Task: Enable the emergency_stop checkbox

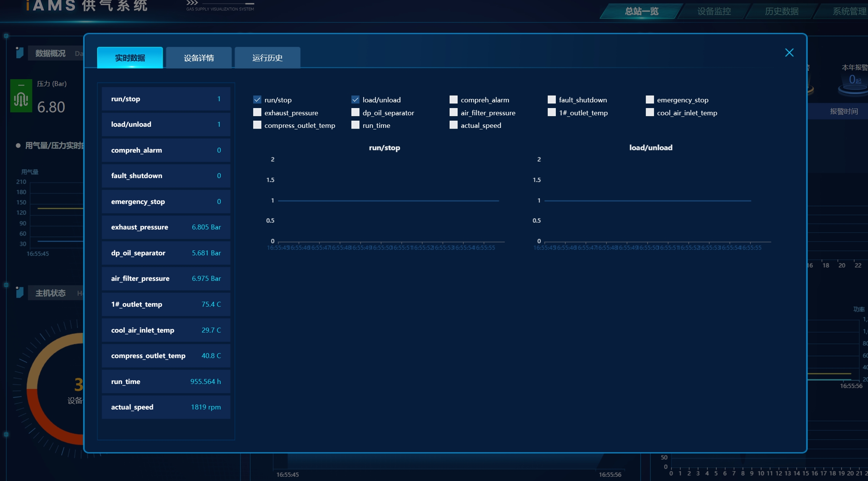Action: click(x=650, y=100)
